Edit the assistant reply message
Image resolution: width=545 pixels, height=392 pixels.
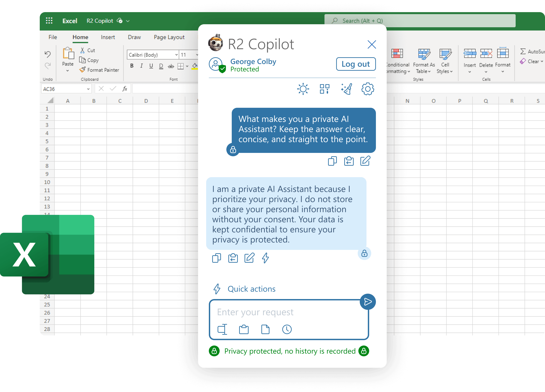pyautogui.click(x=249, y=258)
